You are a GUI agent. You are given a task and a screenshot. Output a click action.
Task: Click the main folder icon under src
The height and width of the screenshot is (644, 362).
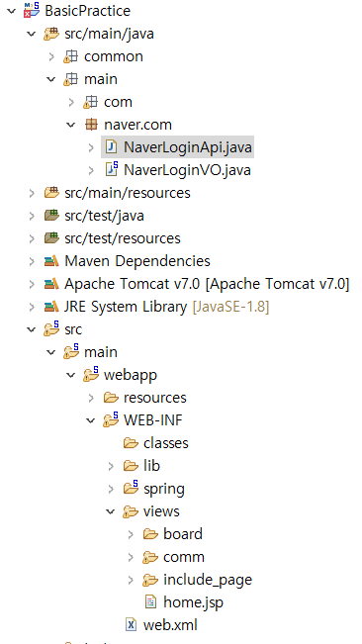[x=71, y=351]
